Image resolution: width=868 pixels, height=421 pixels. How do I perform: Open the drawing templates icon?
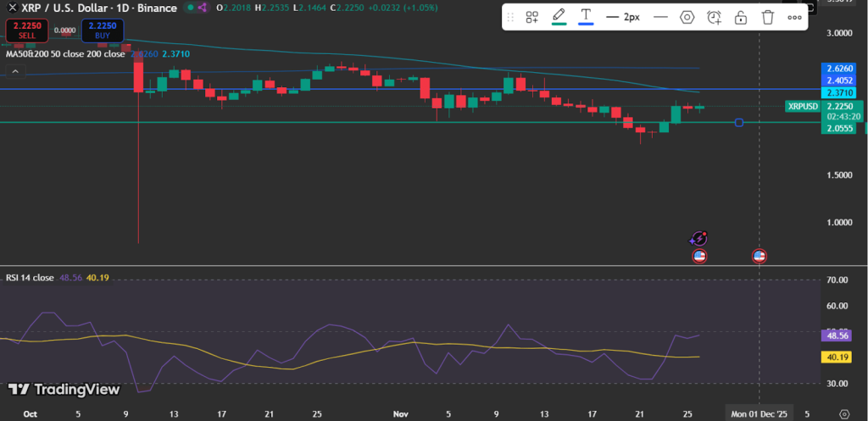532,17
